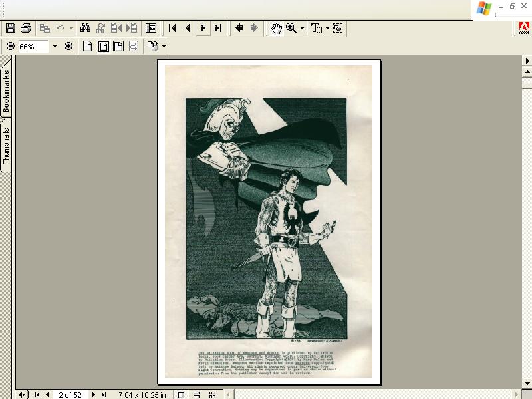The width and height of the screenshot is (532, 399).
Task: Set the view to Fit in Window
Action: (x=104, y=46)
